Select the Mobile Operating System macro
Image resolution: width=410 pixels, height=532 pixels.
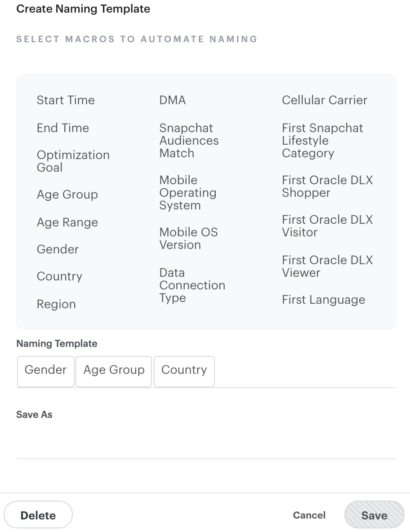click(x=188, y=193)
